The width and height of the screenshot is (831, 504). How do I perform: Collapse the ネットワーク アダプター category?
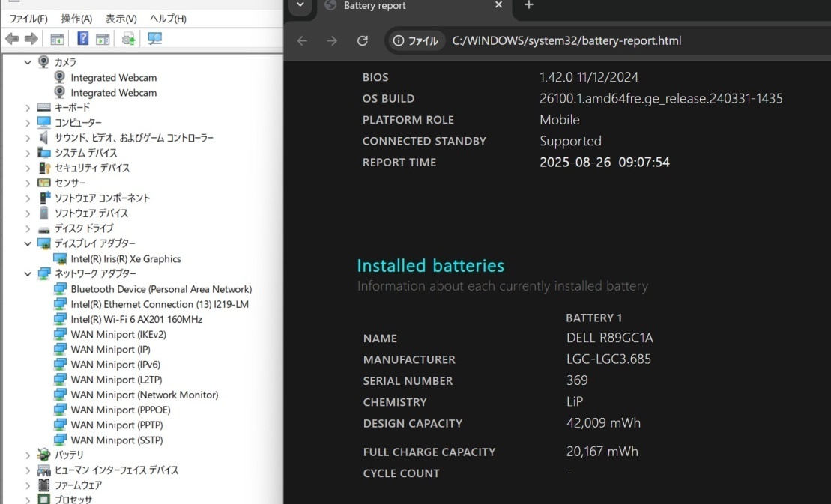coord(28,274)
